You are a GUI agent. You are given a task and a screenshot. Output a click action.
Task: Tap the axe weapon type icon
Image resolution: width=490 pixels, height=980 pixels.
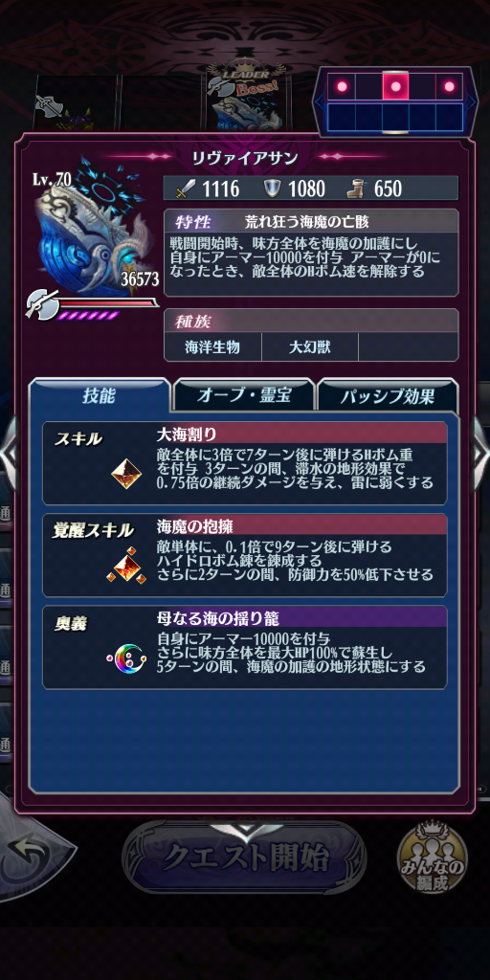click(x=41, y=305)
